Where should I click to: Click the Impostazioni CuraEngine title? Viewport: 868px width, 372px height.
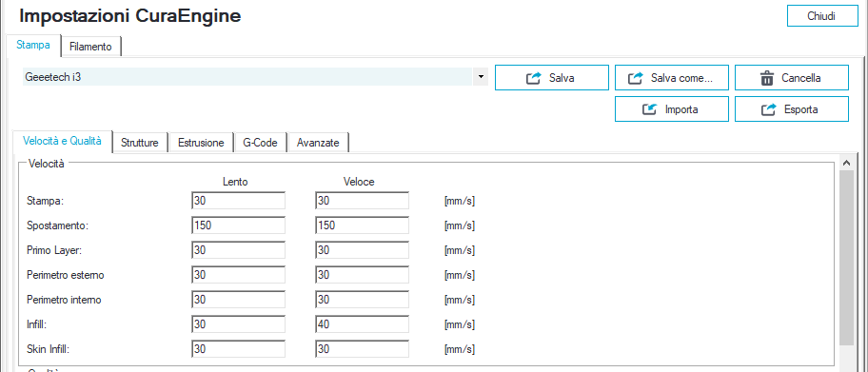pyautogui.click(x=129, y=16)
